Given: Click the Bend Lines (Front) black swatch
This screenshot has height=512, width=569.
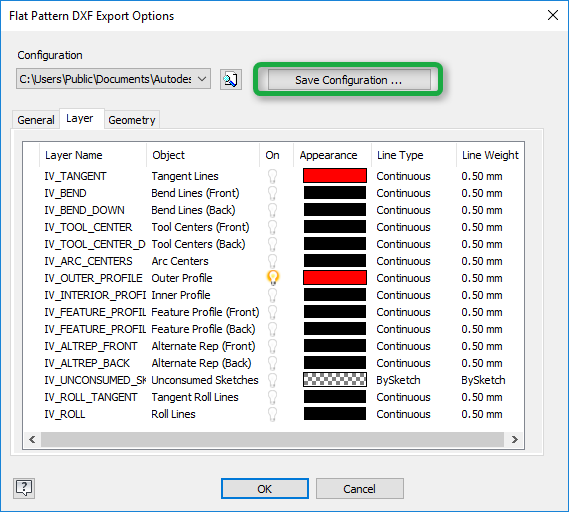Looking at the screenshot, I should point(335,193).
